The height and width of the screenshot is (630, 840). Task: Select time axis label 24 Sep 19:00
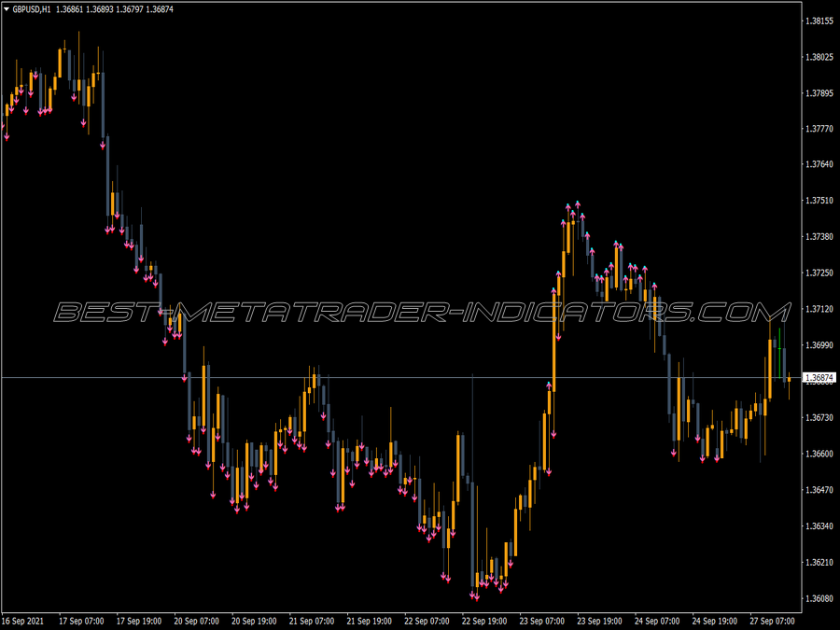[x=715, y=621]
